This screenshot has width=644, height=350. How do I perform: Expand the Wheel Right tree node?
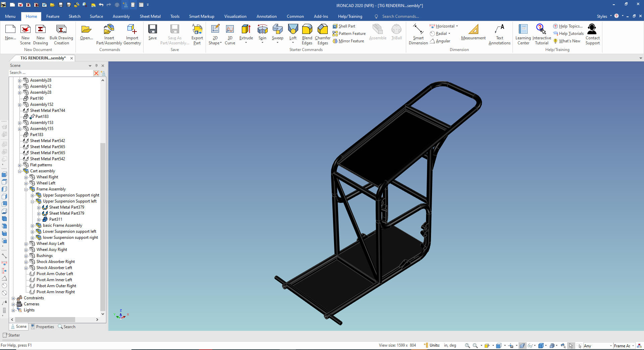tap(26, 177)
